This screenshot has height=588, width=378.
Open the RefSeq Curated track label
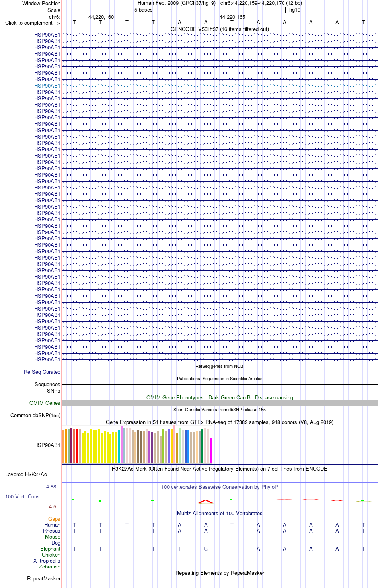click(42, 372)
